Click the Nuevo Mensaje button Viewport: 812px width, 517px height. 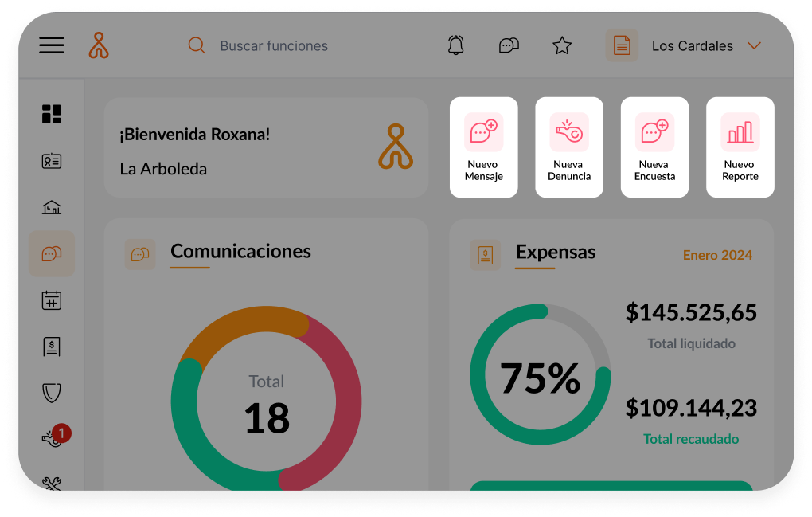coord(484,147)
